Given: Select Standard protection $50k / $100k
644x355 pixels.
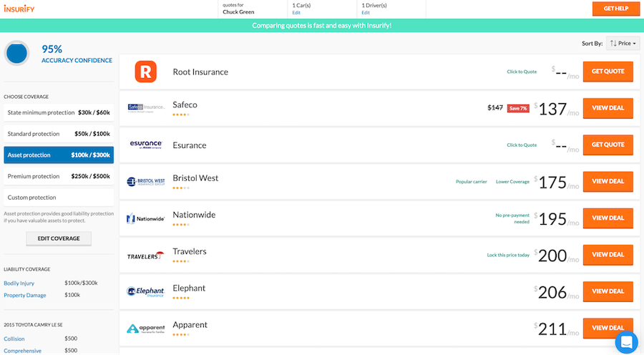Looking at the screenshot, I should pyautogui.click(x=59, y=134).
